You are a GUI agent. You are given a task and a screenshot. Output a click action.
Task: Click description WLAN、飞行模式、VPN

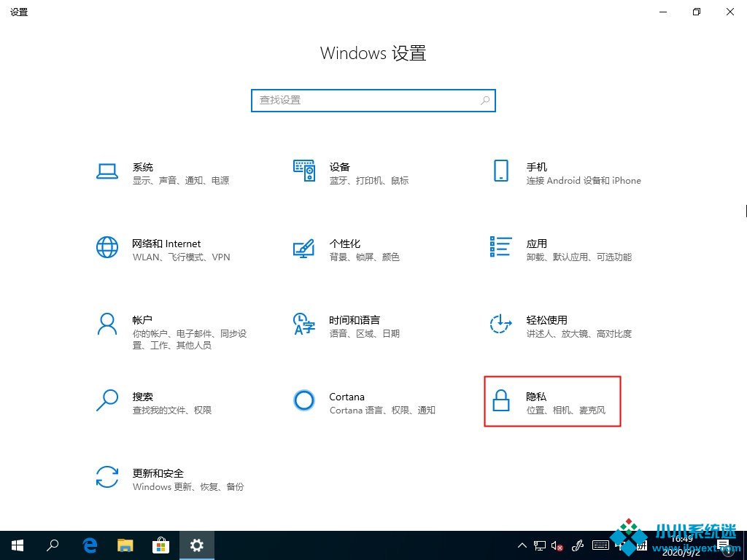coord(182,257)
